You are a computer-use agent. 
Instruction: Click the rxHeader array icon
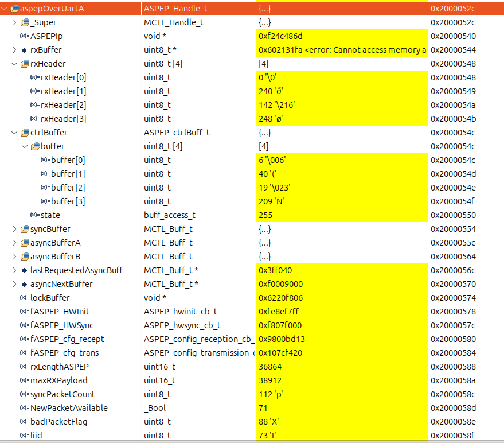pos(25,64)
